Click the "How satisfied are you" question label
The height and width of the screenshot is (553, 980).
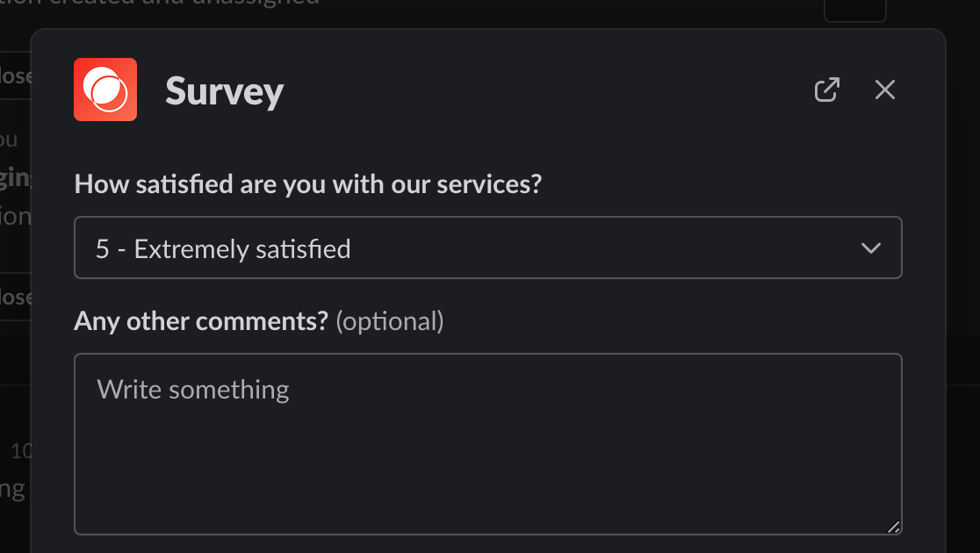(x=307, y=184)
